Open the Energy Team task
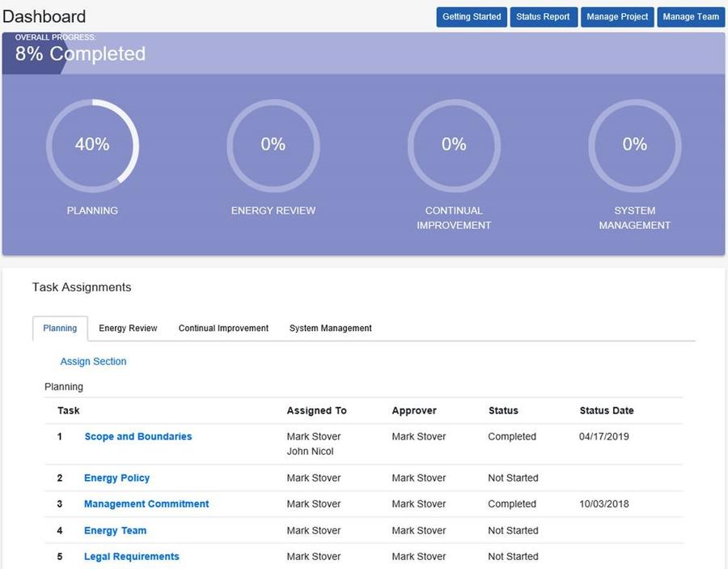 (x=115, y=530)
